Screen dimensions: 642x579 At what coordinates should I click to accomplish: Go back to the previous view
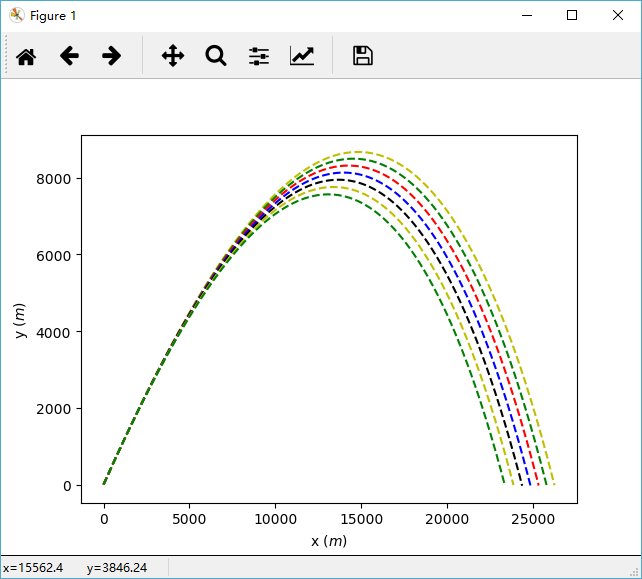[x=69, y=56]
